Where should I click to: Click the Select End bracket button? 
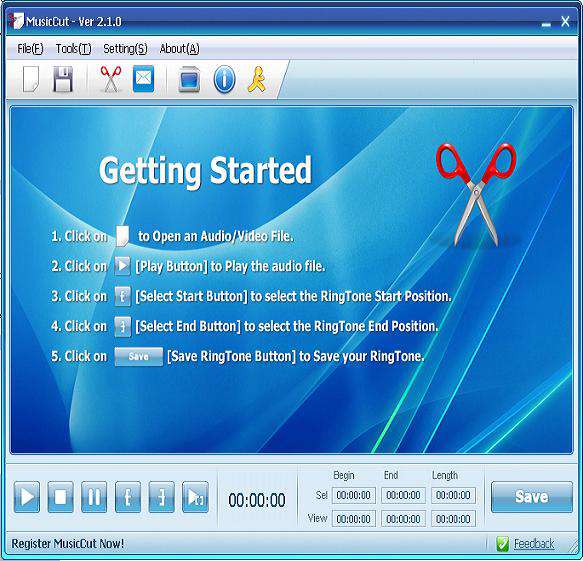[x=161, y=497]
